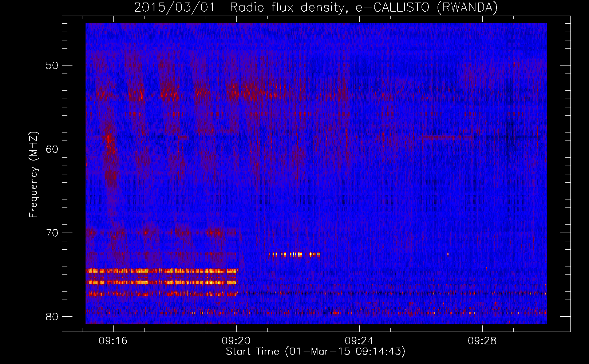Screen dimensions: 589x364
Task: Click the 'Start Time (01-Mar-15 09:14:43)' label
Action: click(316, 352)
